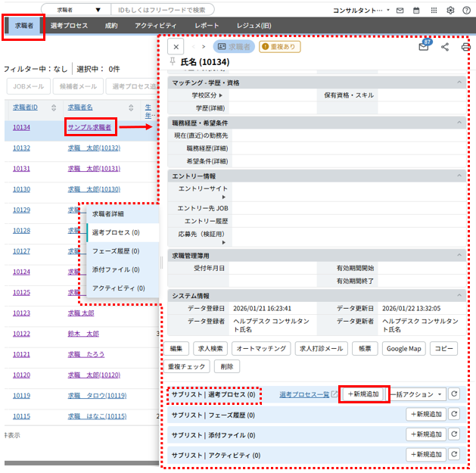Click the pin icon beside 氏名 (10134)

tap(173, 61)
